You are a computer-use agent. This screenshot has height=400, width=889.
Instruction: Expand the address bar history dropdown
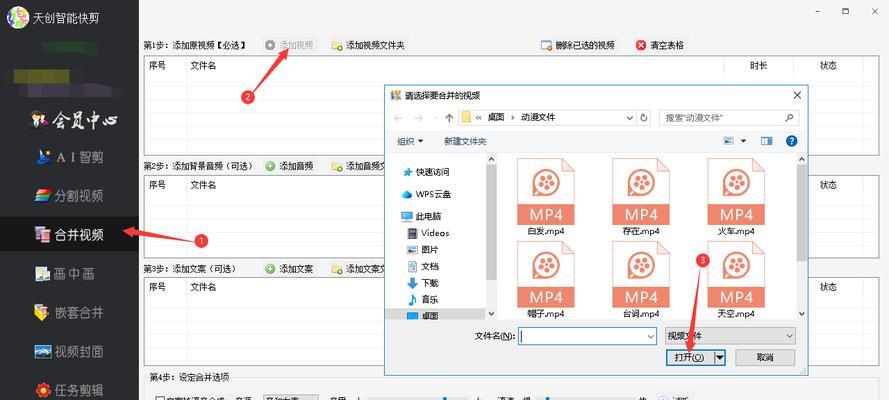630,118
